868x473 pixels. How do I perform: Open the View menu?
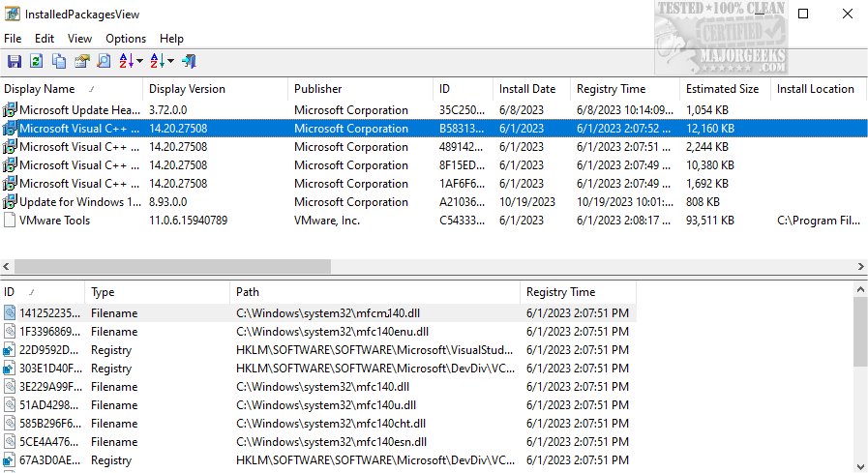pyautogui.click(x=80, y=39)
